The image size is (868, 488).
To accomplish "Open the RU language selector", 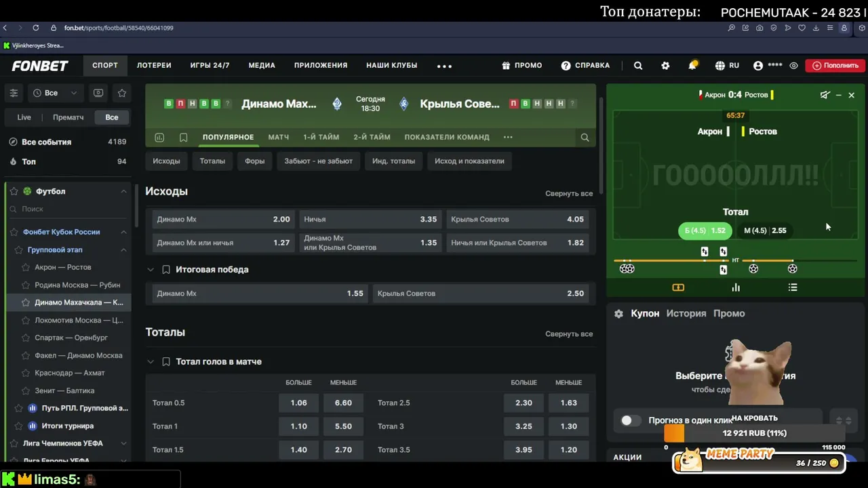I will (727, 66).
